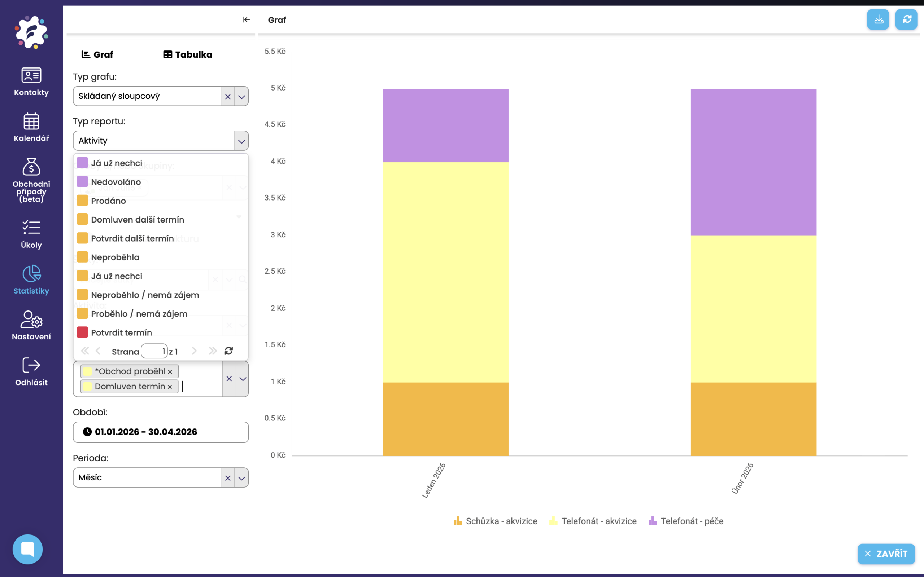This screenshot has width=924, height=577.
Task: Select Nedovoláno option in the list
Action: [x=116, y=182]
